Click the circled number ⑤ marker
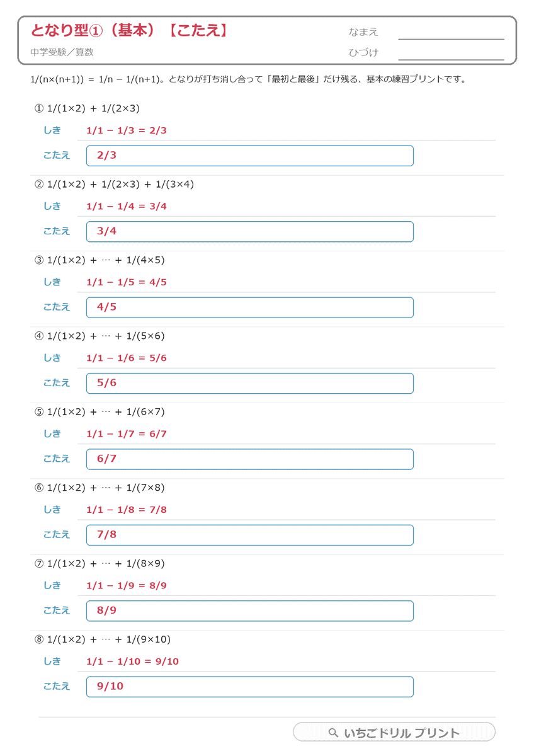Viewport: 534px width, 756px height. (x=39, y=412)
